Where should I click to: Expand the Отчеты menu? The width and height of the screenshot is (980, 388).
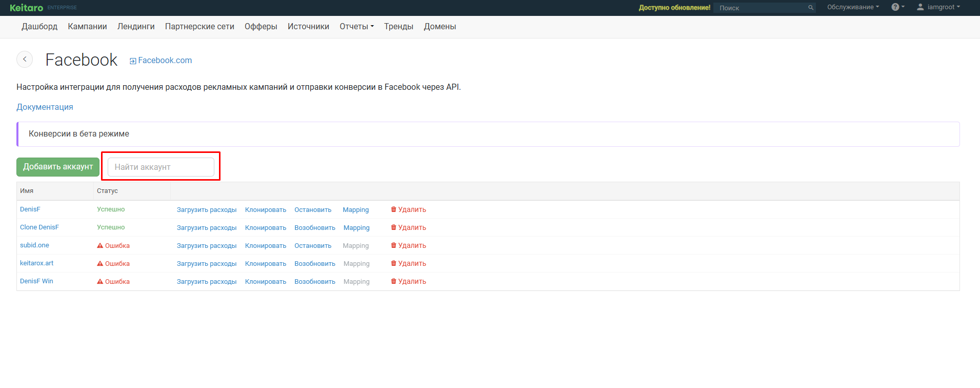356,27
